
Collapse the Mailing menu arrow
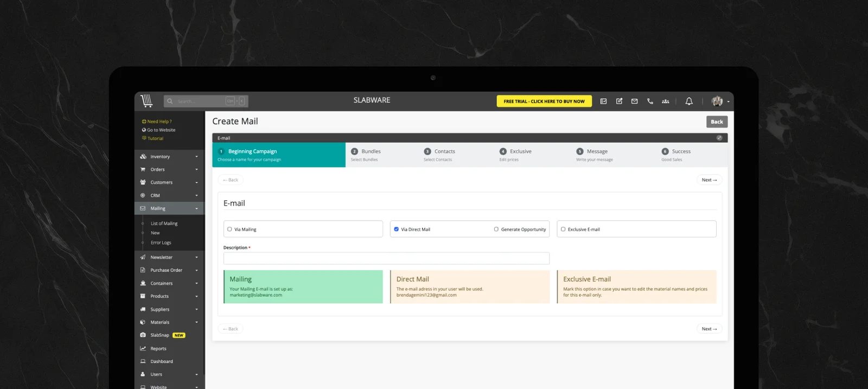coord(196,209)
